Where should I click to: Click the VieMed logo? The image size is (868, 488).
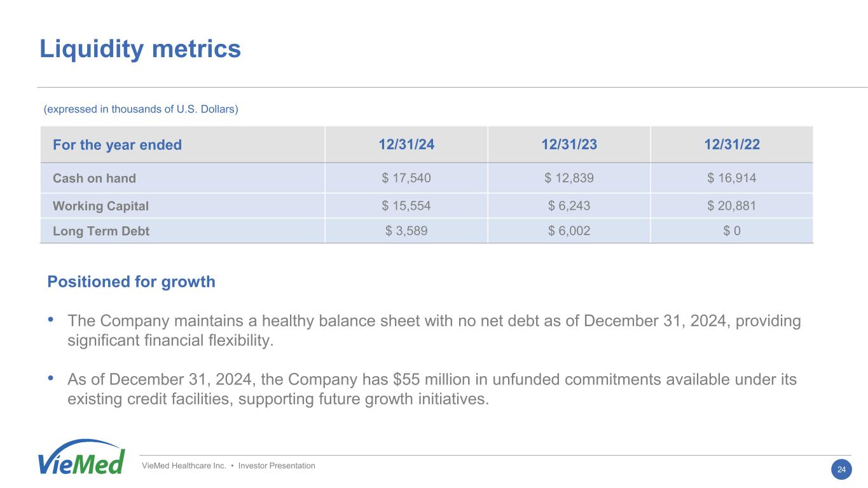coord(81,458)
